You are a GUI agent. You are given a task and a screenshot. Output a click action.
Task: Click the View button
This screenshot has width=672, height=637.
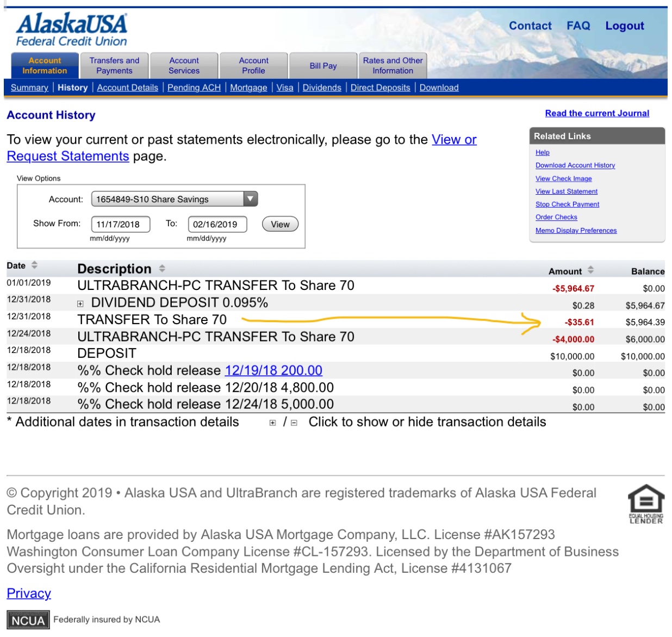point(280,224)
